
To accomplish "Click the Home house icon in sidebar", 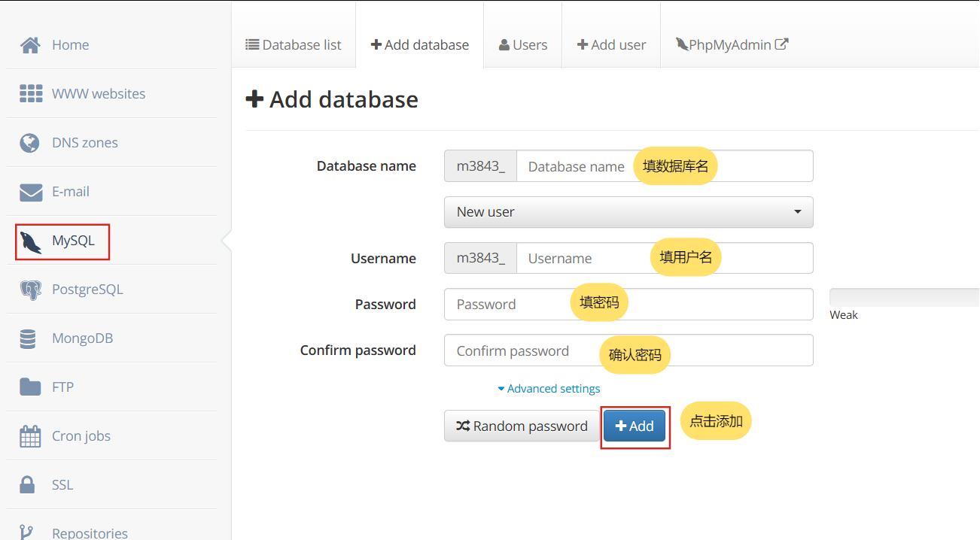I will 30,45.
